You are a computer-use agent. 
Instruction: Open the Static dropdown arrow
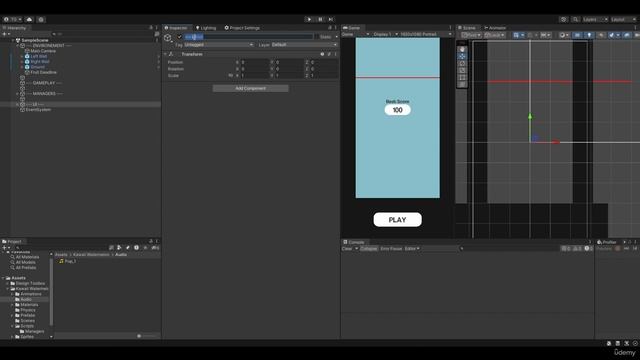pyautogui.click(x=336, y=37)
